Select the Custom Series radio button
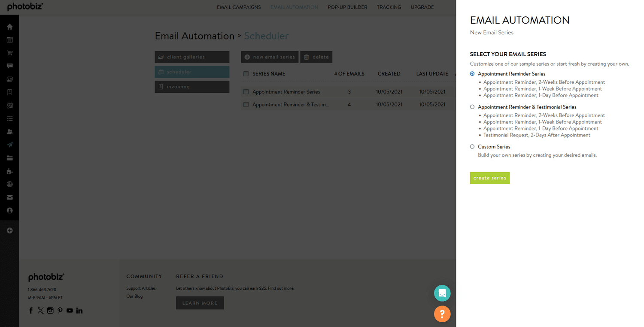This screenshot has height=327, width=644. [472, 146]
